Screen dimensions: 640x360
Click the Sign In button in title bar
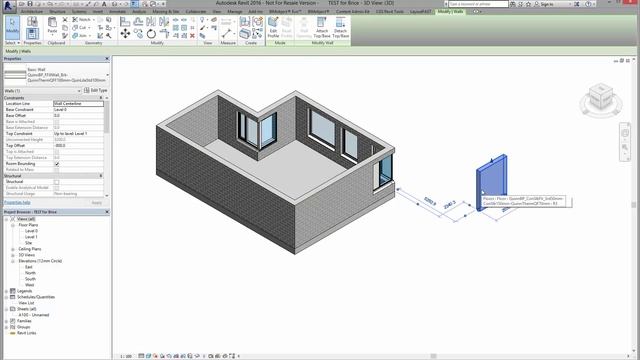tap(547, 4)
